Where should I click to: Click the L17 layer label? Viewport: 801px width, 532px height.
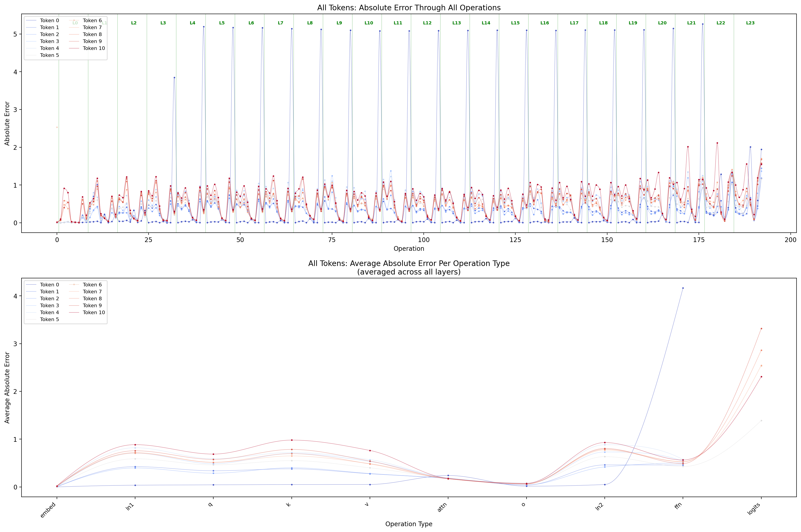point(574,23)
